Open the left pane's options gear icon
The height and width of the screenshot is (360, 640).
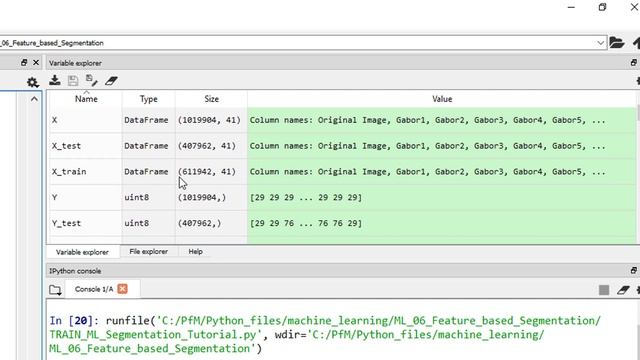coord(33,82)
